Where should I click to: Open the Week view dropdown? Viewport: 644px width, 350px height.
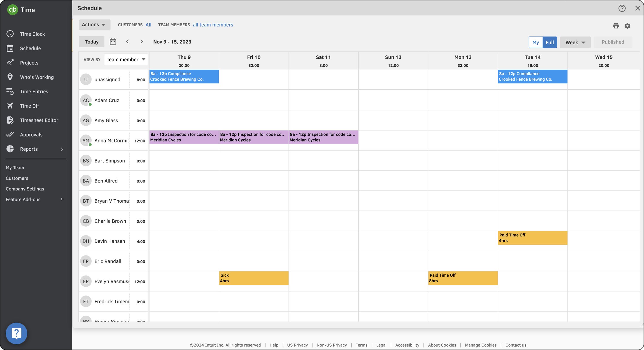tap(575, 42)
